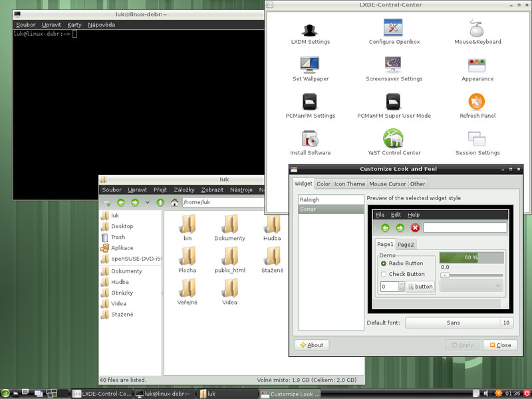Click red stop icon in the widget preview
The height and width of the screenshot is (399, 532).
tap(415, 227)
